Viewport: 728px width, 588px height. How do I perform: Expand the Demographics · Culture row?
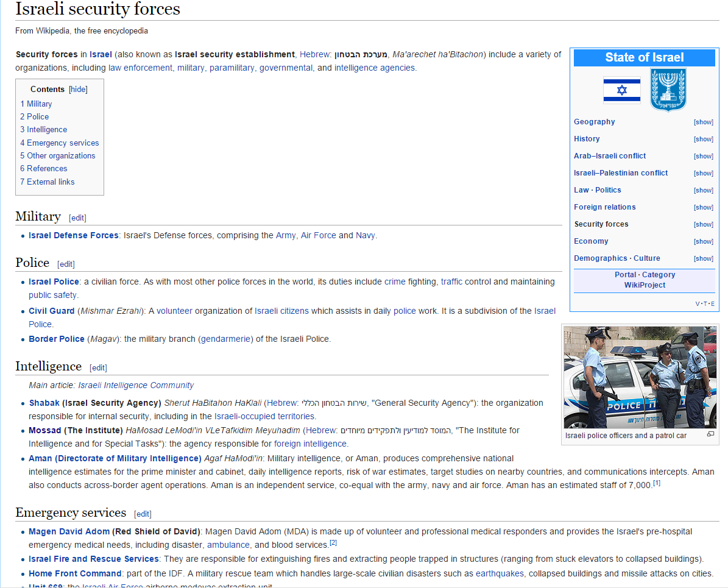pyautogui.click(x=704, y=259)
